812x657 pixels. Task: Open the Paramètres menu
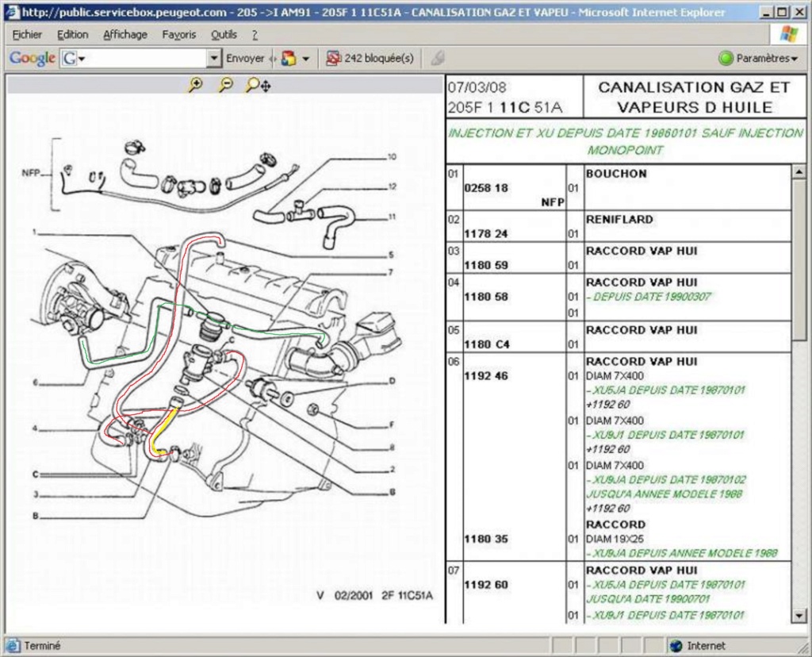point(766,59)
